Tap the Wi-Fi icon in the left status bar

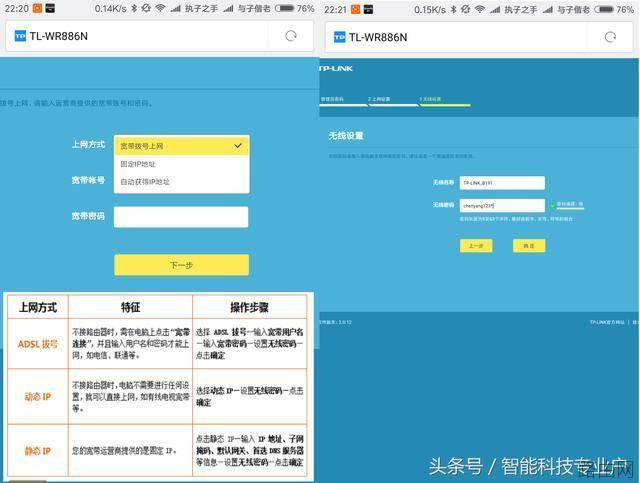(x=160, y=8)
